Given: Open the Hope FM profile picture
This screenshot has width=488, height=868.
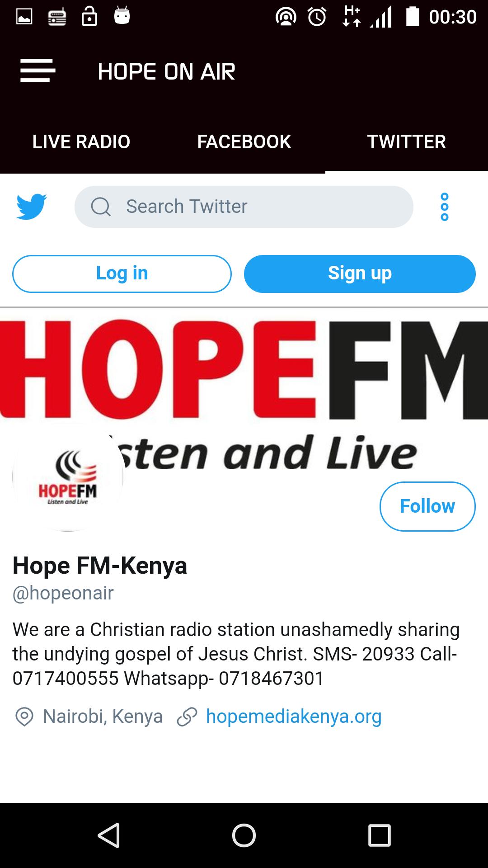Looking at the screenshot, I should coord(68,476).
